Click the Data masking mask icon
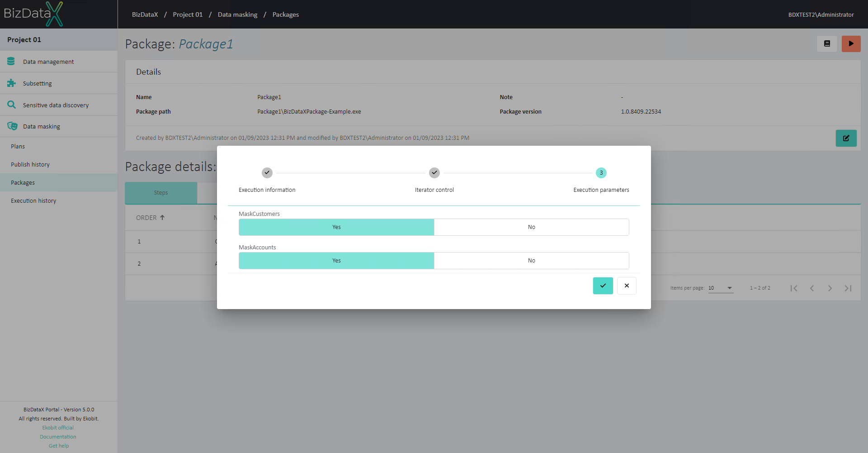The width and height of the screenshot is (868, 453). coord(12,126)
